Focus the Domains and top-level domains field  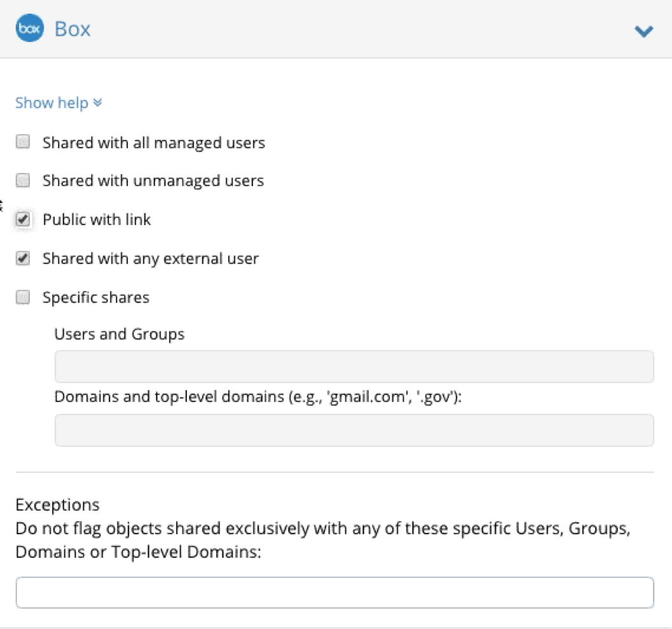coord(354,430)
